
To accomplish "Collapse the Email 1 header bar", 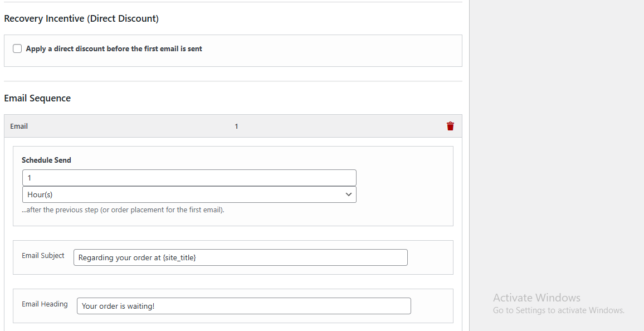I will pos(233,126).
